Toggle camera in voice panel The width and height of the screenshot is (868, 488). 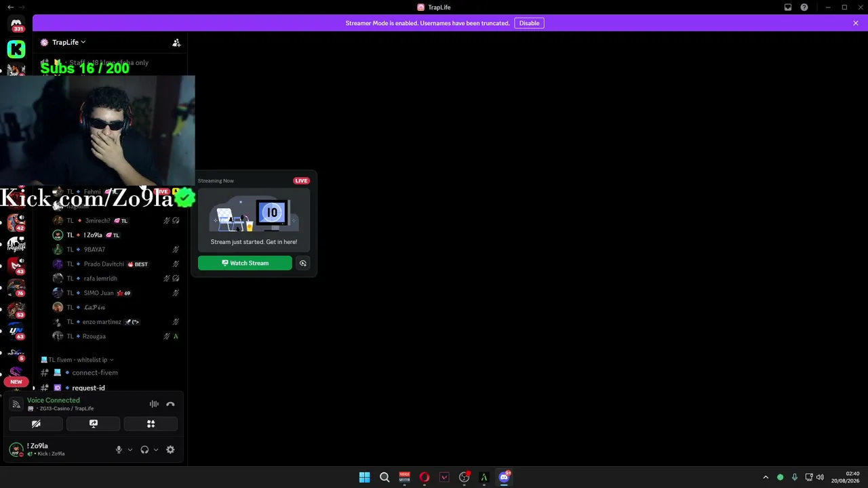pos(36,424)
